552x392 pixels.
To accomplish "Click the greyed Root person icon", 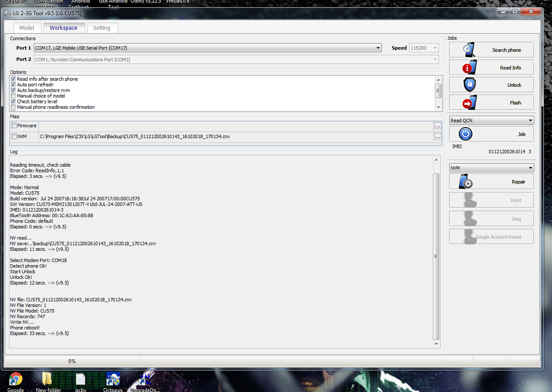I will pyautogui.click(x=470, y=200).
